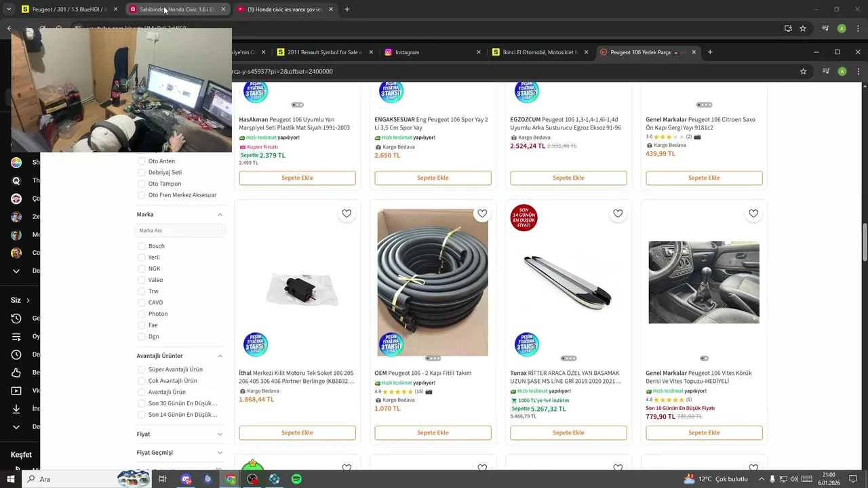
Task: Add ENGAKSESUAR Spor Yay to cart
Action: click(433, 178)
